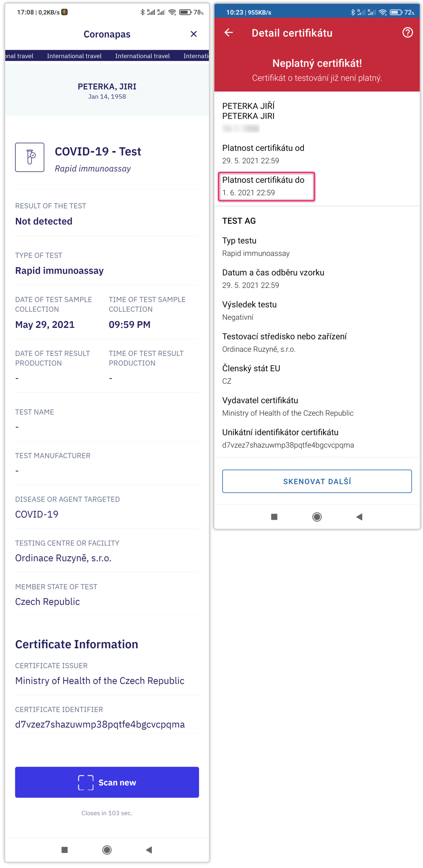Tap recent apps square on certificate detail screen
This screenshot has width=423, height=868.
click(274, 516)
